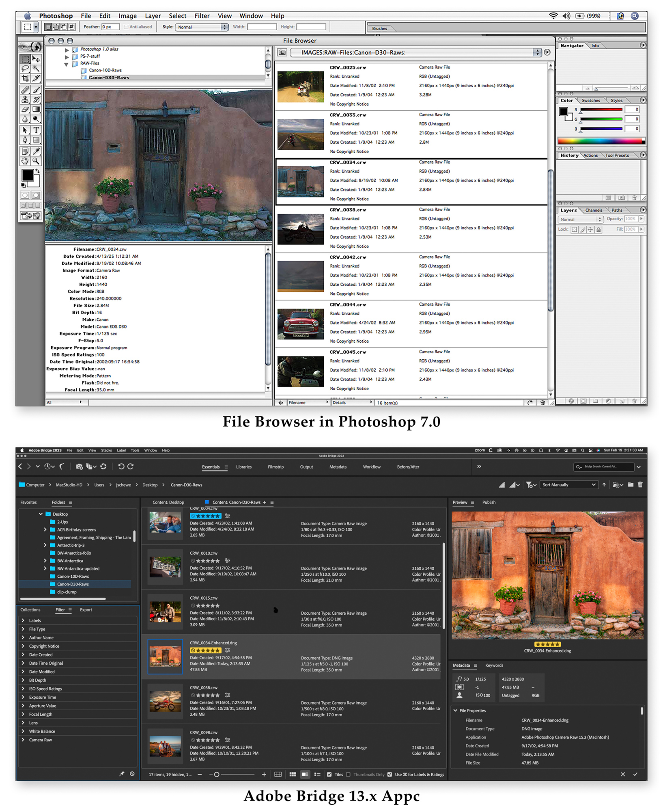Toggle Use ⌘ for Labels & Ratings
663x812 pixels.
[x=390, y=774]
